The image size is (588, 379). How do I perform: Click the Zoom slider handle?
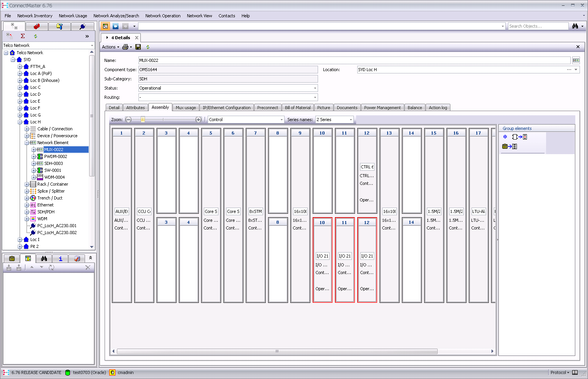(x=143, y=120)
